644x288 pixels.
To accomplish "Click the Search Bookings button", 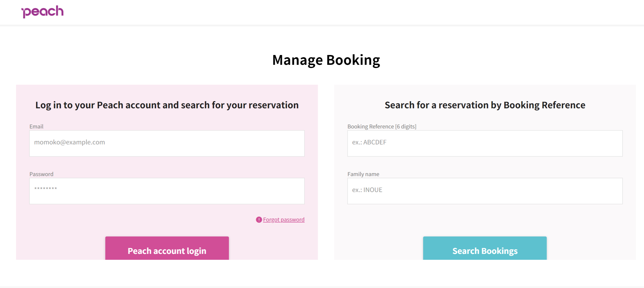I will pos(485,248).
